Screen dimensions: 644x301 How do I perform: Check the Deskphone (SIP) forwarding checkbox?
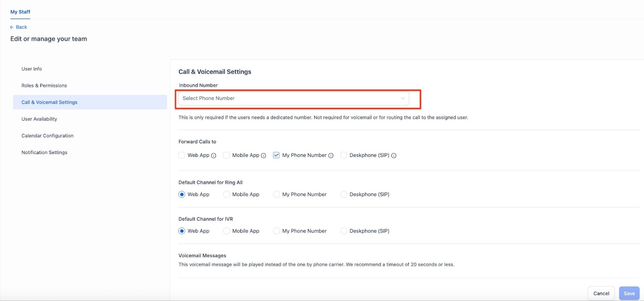click(343, 155)
